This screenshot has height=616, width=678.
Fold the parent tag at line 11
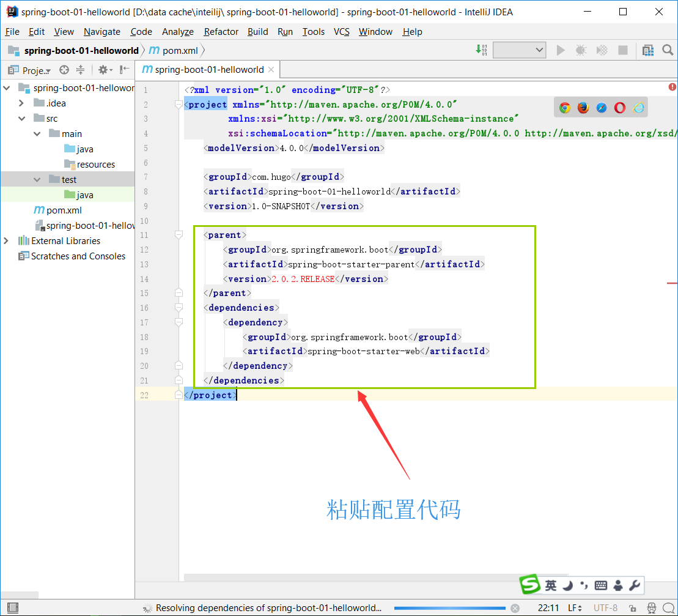pyautogui.click(x=179, y=235)
